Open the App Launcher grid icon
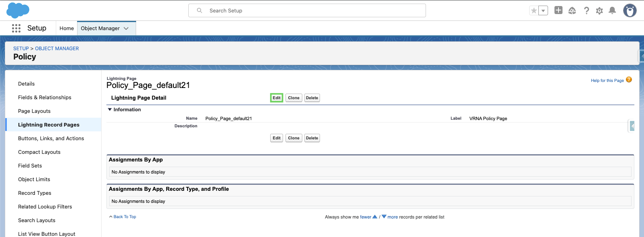The height and width of the screenshot is (237, 644). pyautogui.click(x=16, y=28)
